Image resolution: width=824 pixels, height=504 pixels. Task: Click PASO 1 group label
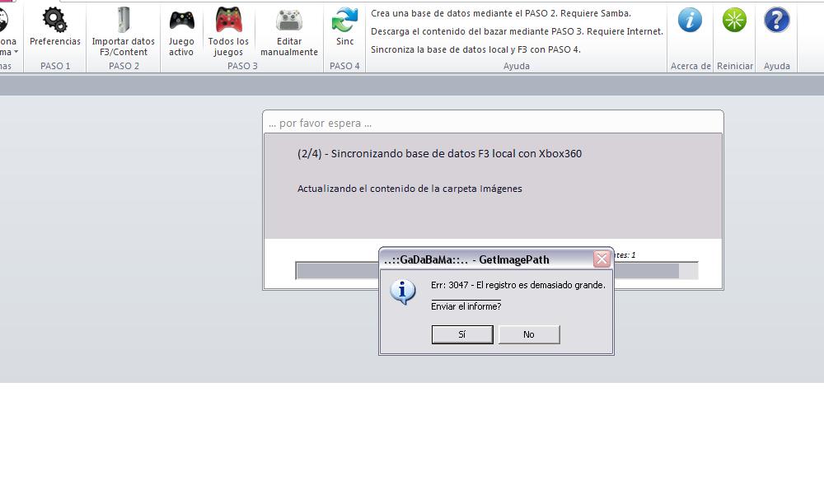[55, 66]
